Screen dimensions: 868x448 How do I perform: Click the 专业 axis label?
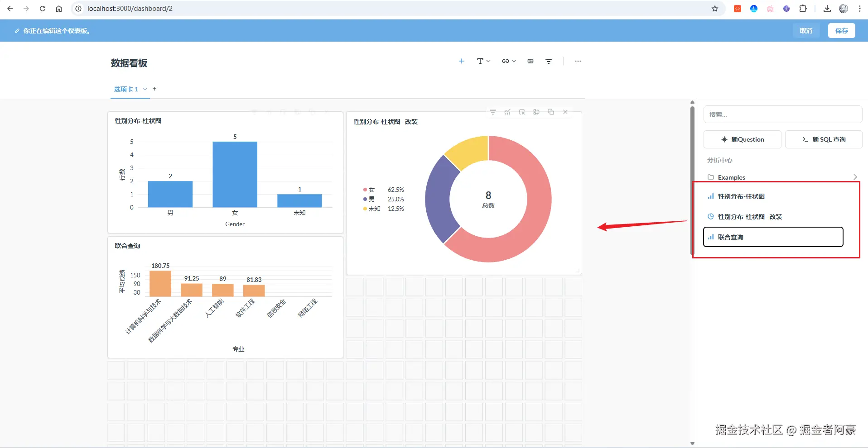[x=238, y=349]
